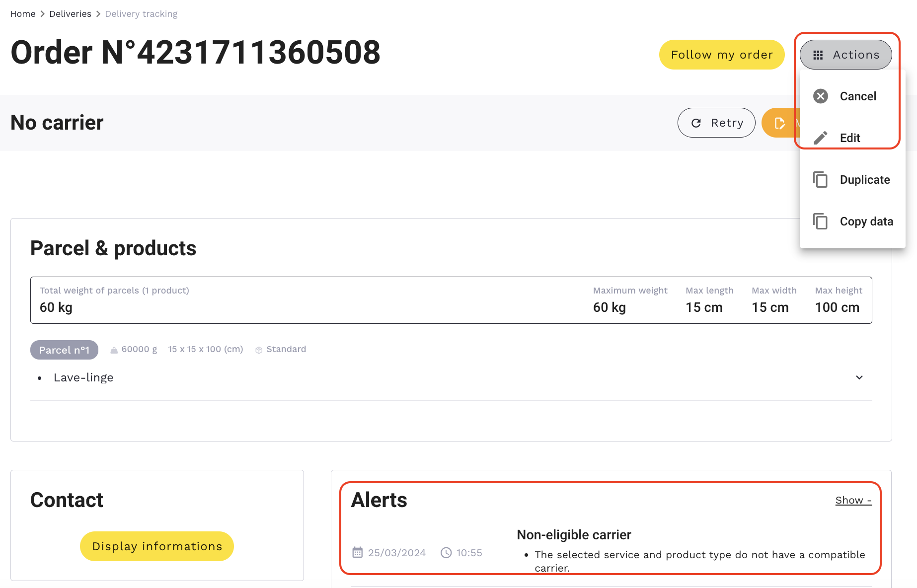The height and width of the screenshot is (588, 917).
Task: Collapse alerts using Show - link
Action: [853, 500]
